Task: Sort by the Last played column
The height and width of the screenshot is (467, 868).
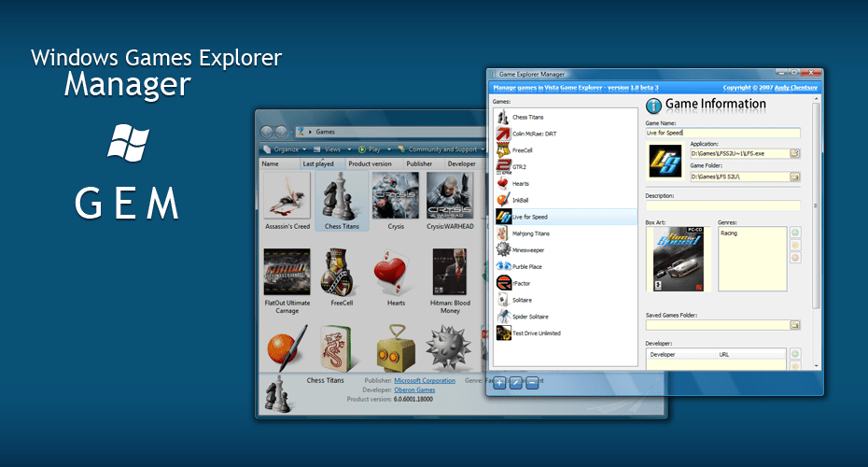Action: [319, 163]
